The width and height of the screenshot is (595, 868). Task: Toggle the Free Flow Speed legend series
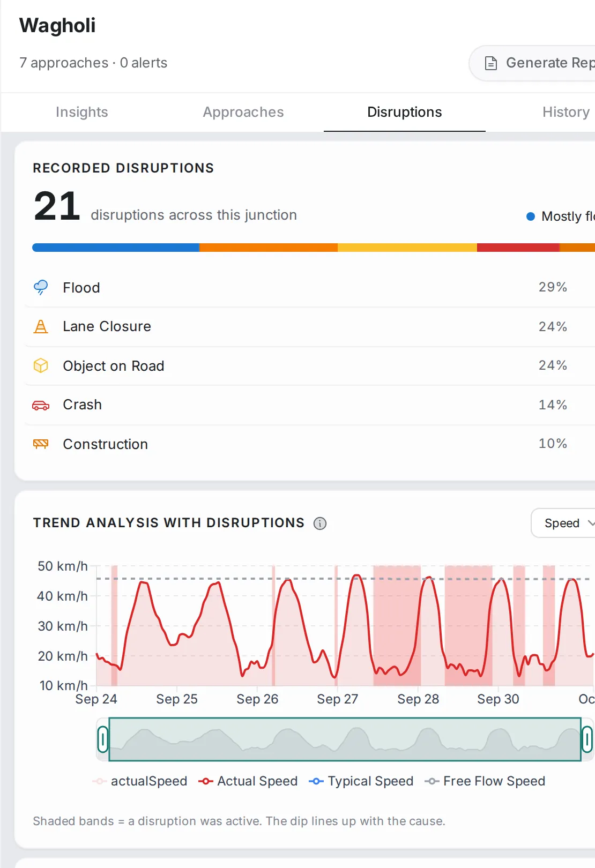click(485, 781)
